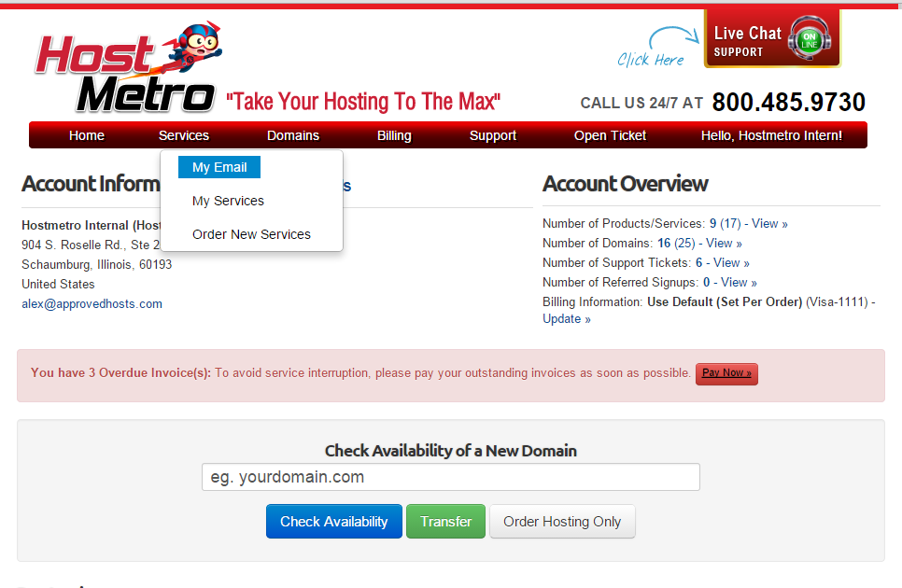Open the Domains menu
The image size is (902, 588).
(293, 135)
